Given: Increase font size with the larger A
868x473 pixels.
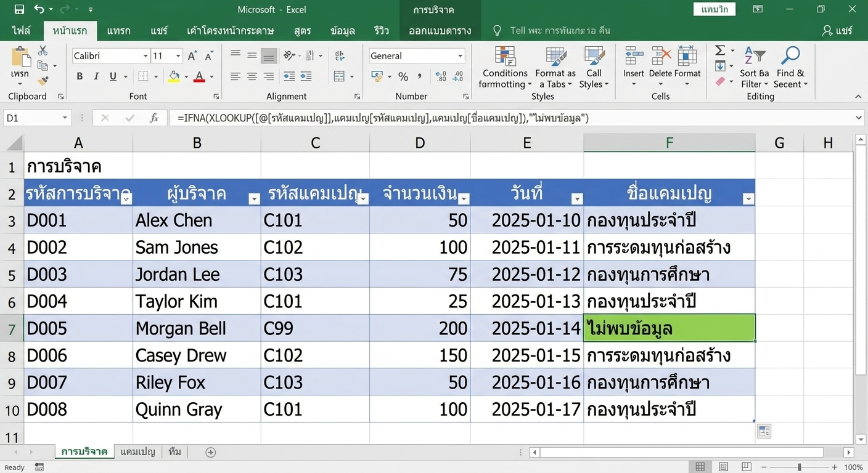Looking at the screenshot, I should 192,56.
